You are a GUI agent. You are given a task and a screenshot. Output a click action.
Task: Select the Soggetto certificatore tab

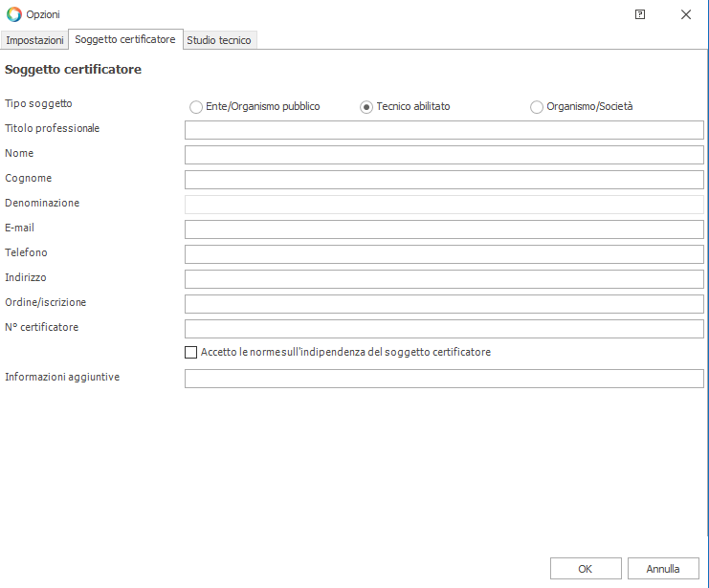[x=124, y=39]
